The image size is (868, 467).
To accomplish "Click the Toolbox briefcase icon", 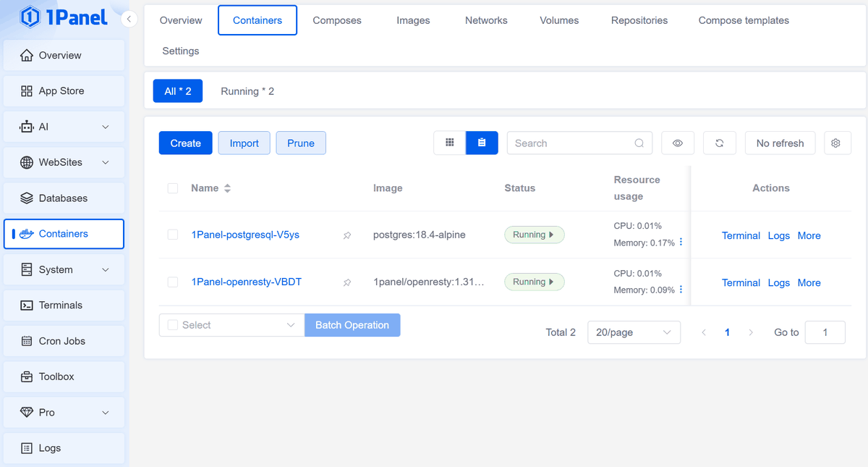I will (x=27, y=376).
